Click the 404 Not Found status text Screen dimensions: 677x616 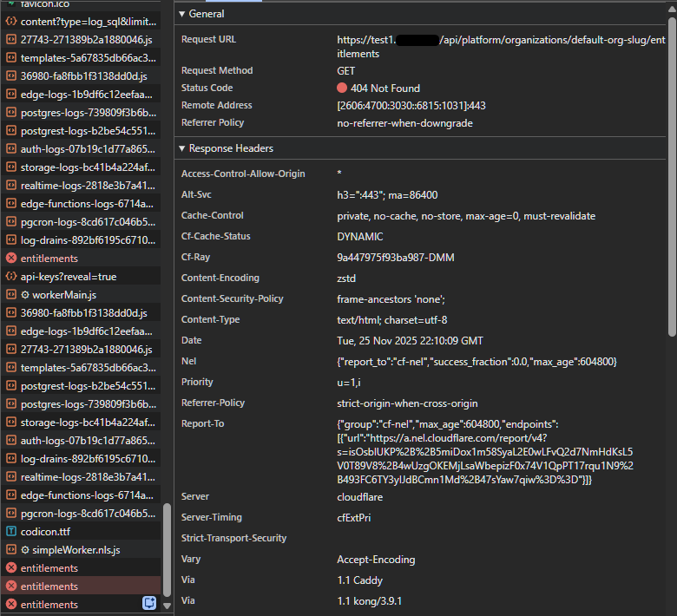point(385,88)
